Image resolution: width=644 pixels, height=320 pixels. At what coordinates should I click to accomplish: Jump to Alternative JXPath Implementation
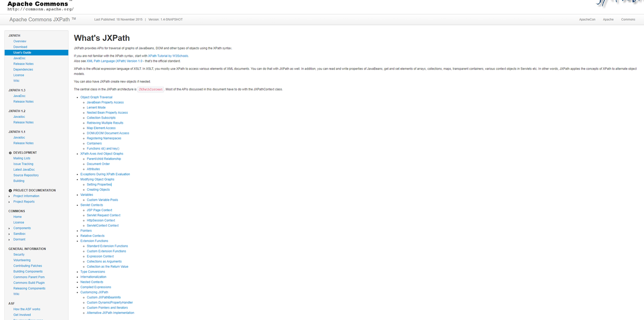[x=110, y=313]
